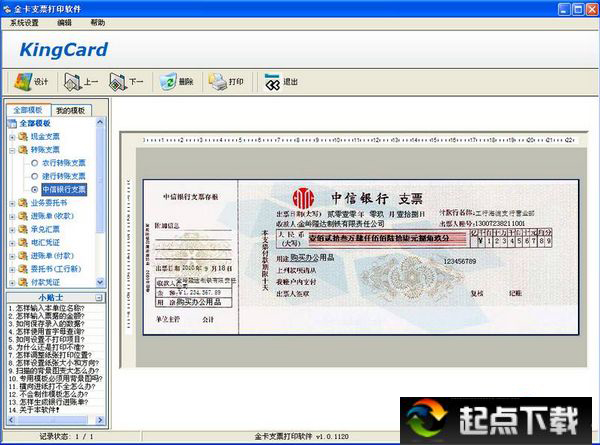Click the 打印 printer icon
This screenshot has height=445, width=600.
coord(218,82)
